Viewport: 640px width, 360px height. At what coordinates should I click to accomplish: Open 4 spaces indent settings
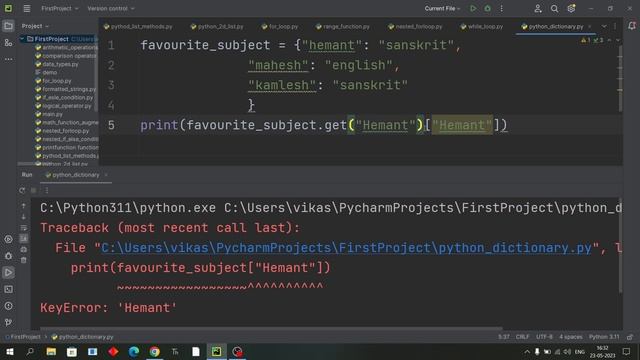[x=571, y=337]
